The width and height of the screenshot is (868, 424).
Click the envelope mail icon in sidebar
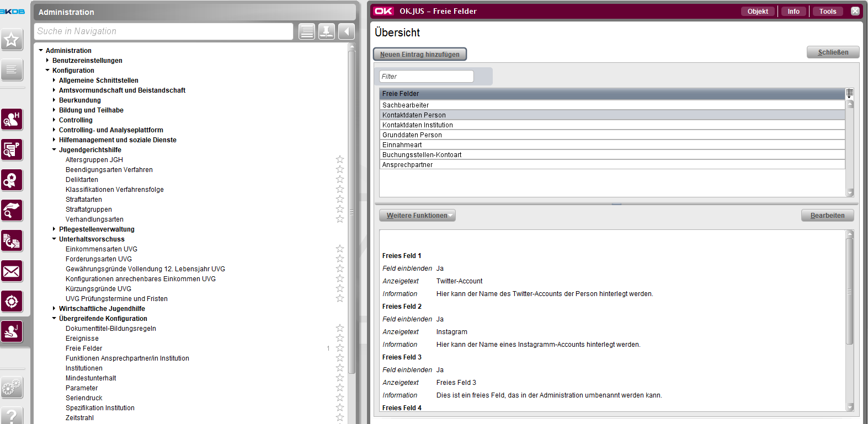(x=12, y=271)
